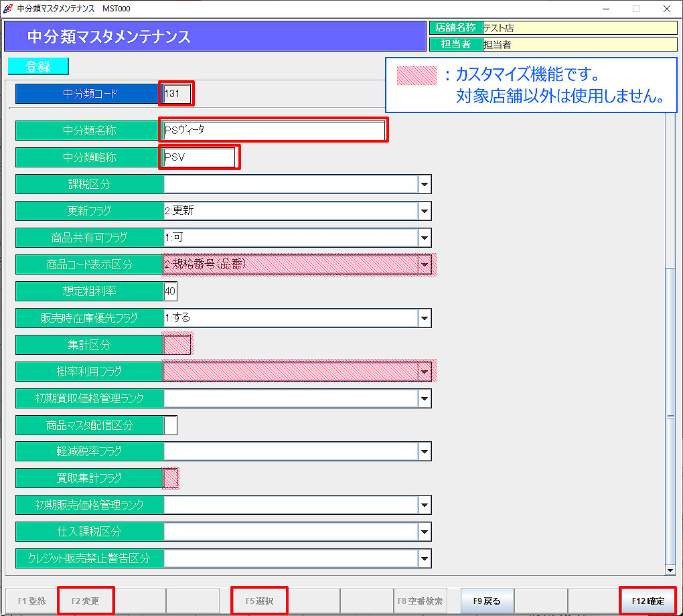Expand the 商品共有可フラグ dropdown

point(425,238)
